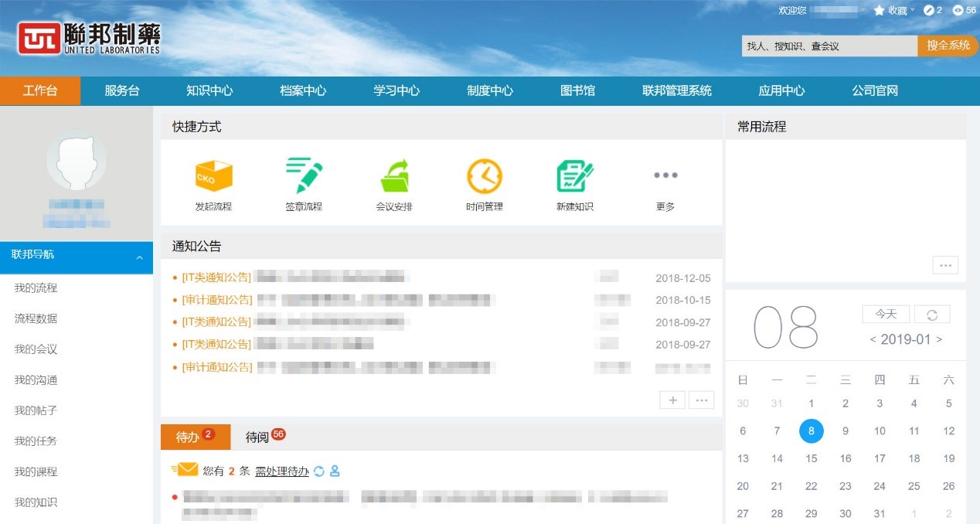Launch the 时间管理 clock icon
Image resolution: width=980 pixels, height=524 pixels.
coord(485,176)
